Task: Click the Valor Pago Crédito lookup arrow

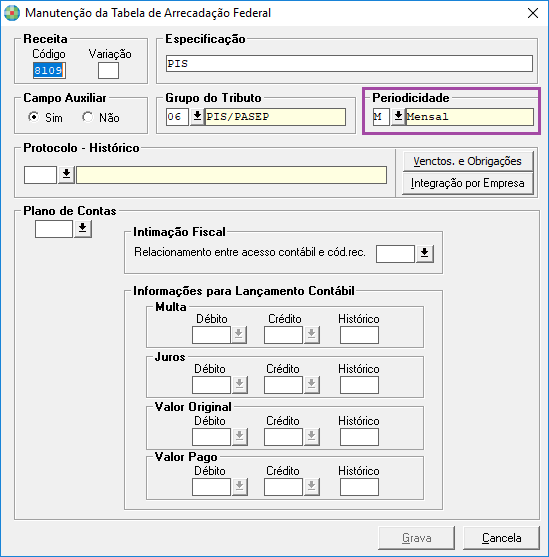Action: coord(312,487)
